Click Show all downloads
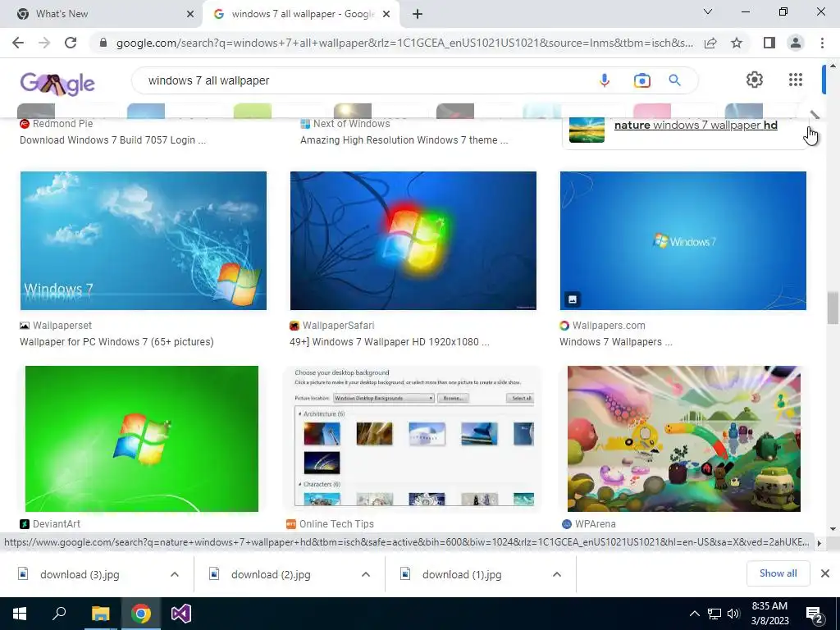Image resolution: width=840 pixels, height=630 pixels. [x=778, y=573]
